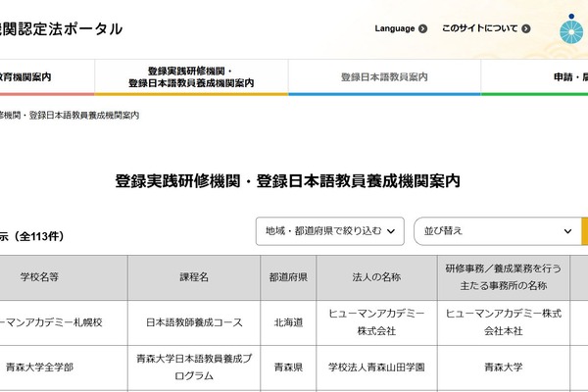
Task: Open the Language link
Action: (x=401, y=28)
